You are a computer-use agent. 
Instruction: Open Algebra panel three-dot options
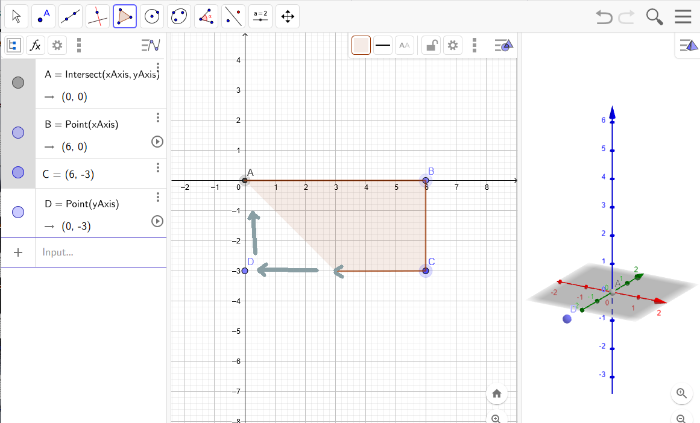pos(79,45)
